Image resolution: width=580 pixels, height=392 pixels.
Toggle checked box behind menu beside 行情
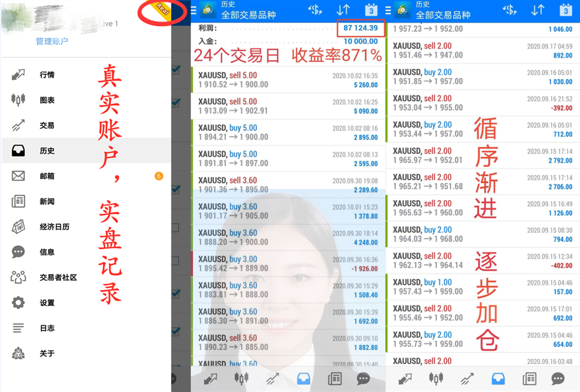point(176,69)
